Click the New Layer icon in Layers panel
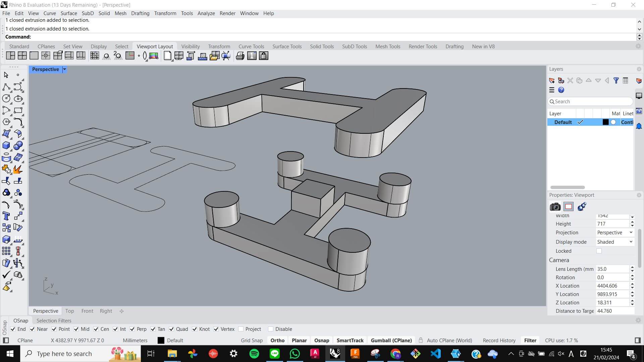Image resolution: width=644 pixels, height=362 pixels. [x=552, y=80]
